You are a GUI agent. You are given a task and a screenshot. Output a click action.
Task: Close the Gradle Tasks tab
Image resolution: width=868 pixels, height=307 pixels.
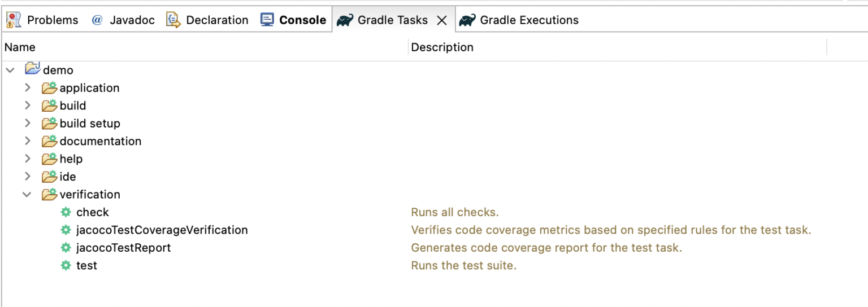pyautogui.click(x=442, y=20)
